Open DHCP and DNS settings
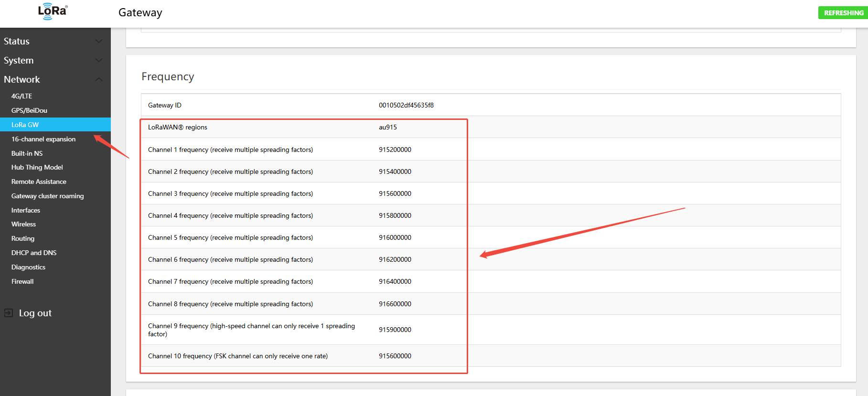868x396 pixels. [x=34, y=253]
